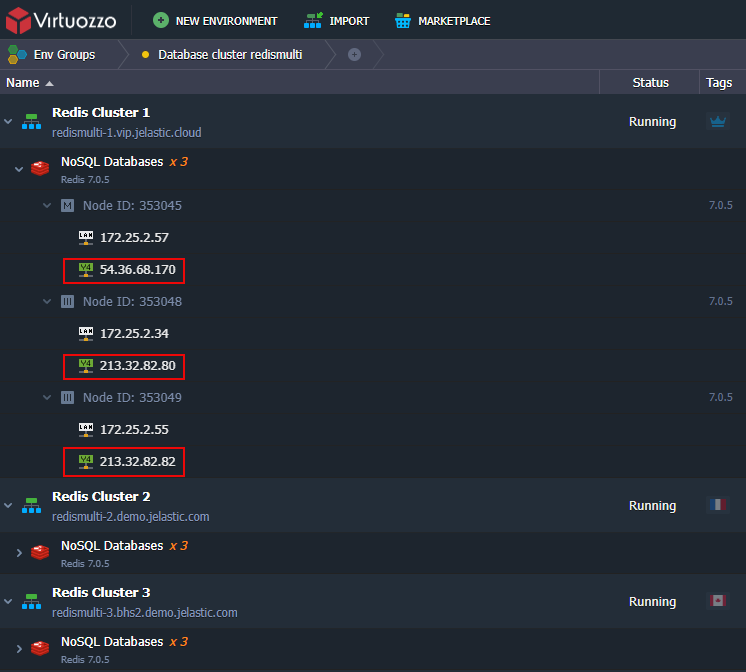The image size is (746, 672).
Task: Click the node icon for Node ID 353049
Action: pos(68,397)
